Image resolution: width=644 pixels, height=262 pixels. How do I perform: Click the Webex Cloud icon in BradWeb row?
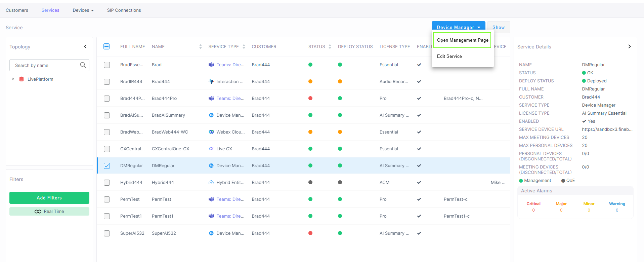pos(211,132)
